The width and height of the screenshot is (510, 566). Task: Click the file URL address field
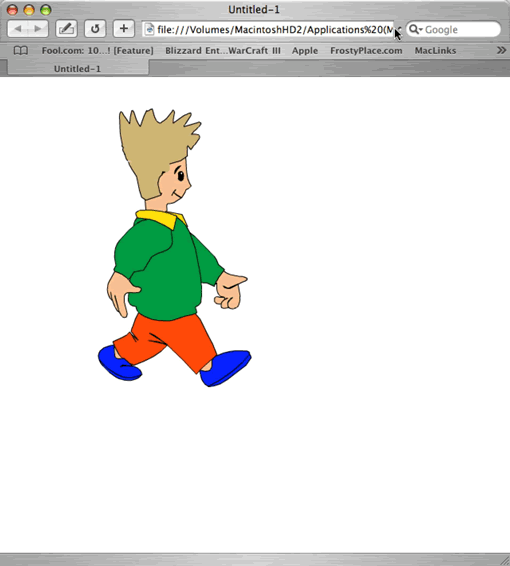coord(271,29)
